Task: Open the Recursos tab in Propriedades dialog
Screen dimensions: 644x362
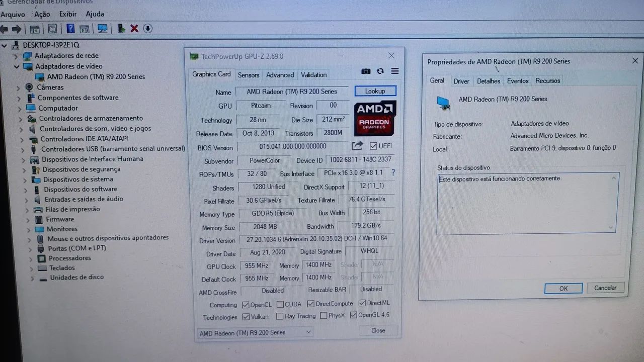Action: (547, 80)
